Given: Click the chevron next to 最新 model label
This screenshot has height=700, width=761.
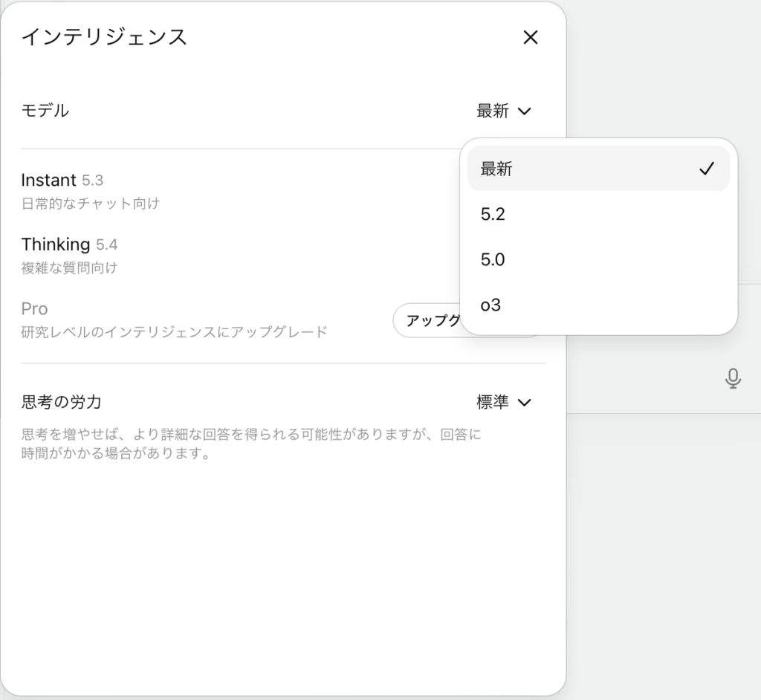Looking at the screenshot, I should coord(525,111).
